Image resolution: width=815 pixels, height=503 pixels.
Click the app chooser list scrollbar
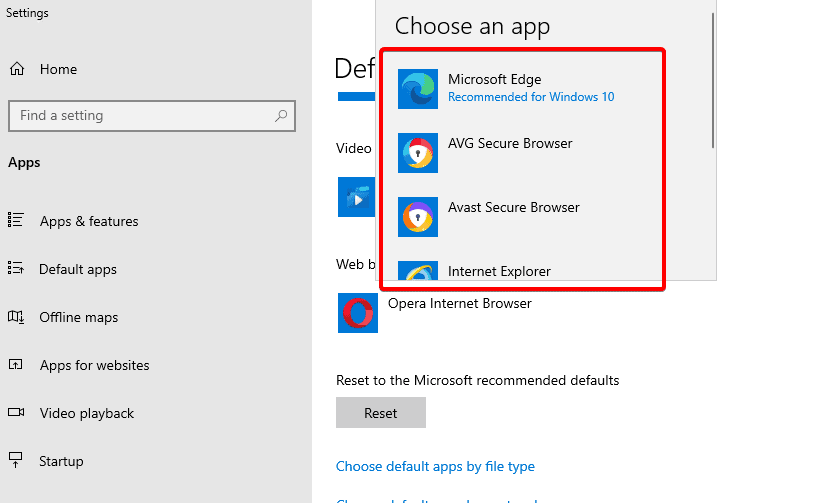click(x=713, y=80)
